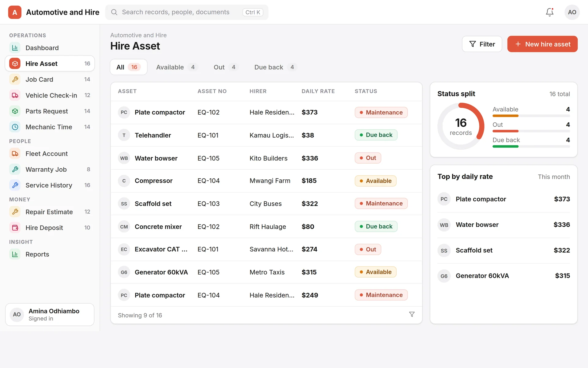
Task: Switch to the Out tab
Action: (x=225, y=67)
